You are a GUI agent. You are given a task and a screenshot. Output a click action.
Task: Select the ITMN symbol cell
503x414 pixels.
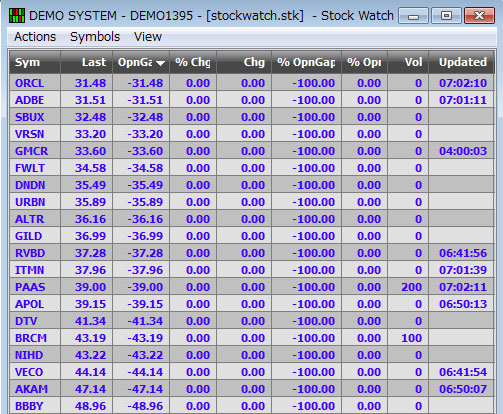(x=35, y=270)
